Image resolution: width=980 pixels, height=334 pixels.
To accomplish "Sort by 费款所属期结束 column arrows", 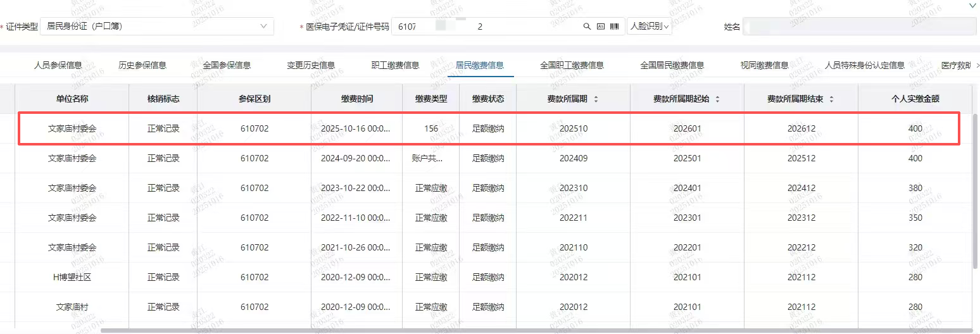I will click(x=831, y=99).
